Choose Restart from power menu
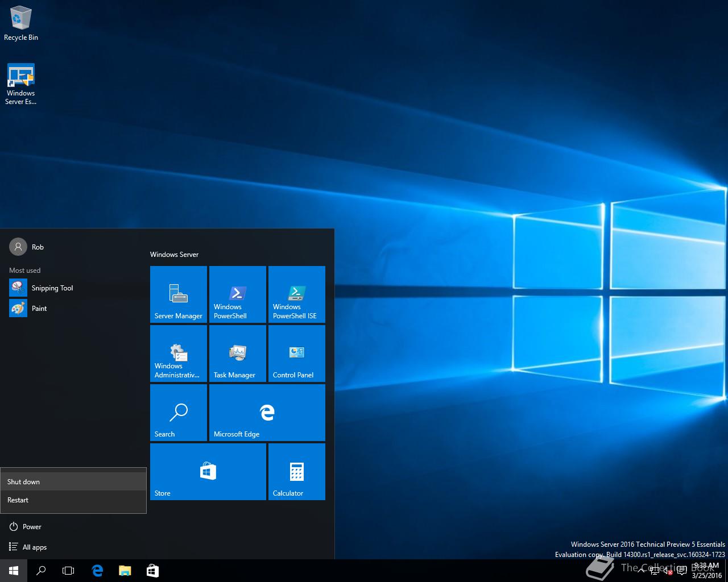 73,500
